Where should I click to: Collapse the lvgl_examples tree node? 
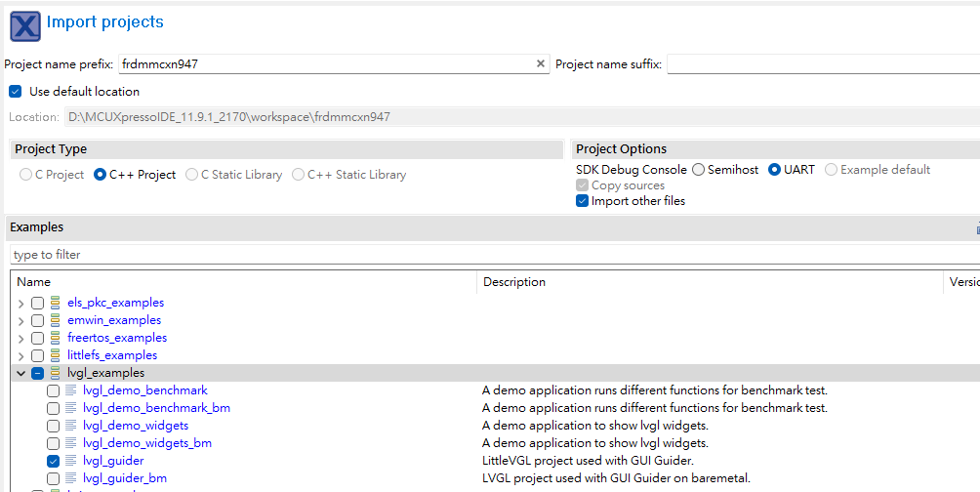(21, 373)
